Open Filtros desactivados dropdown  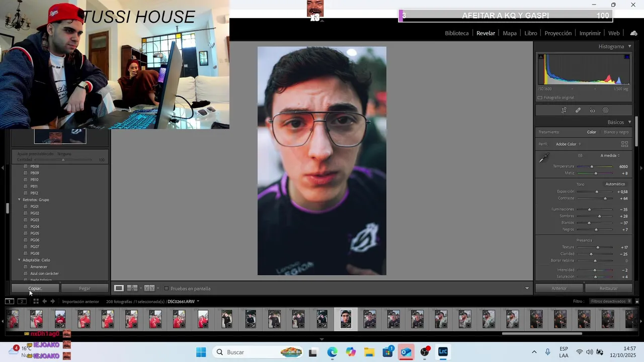610,301
